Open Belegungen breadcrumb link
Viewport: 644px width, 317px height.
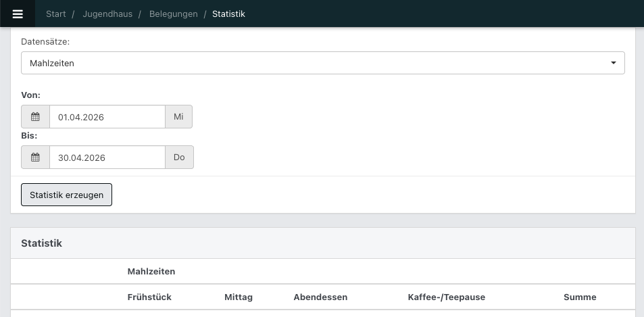pyautogui.click(x=173, y=14)
